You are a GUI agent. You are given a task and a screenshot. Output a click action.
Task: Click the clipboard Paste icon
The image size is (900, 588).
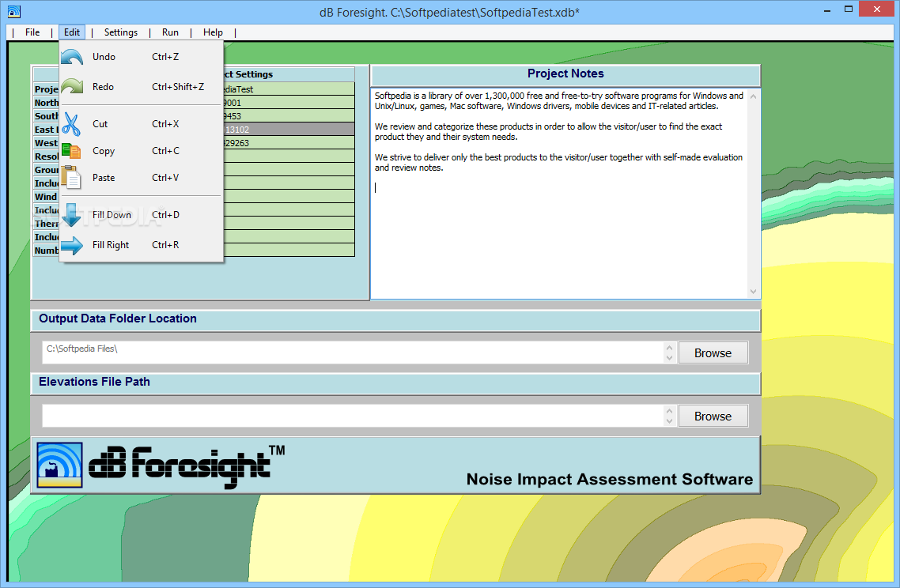71,177
